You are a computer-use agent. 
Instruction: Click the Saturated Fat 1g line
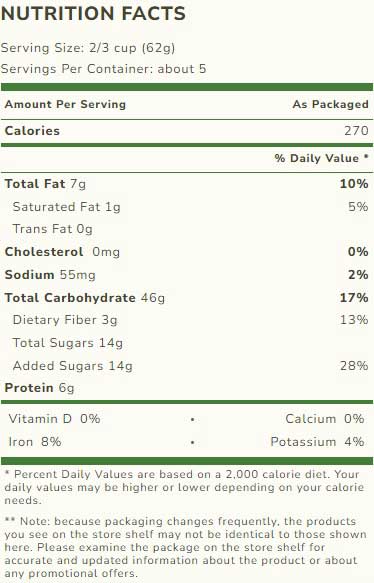[x=67, y=207]
